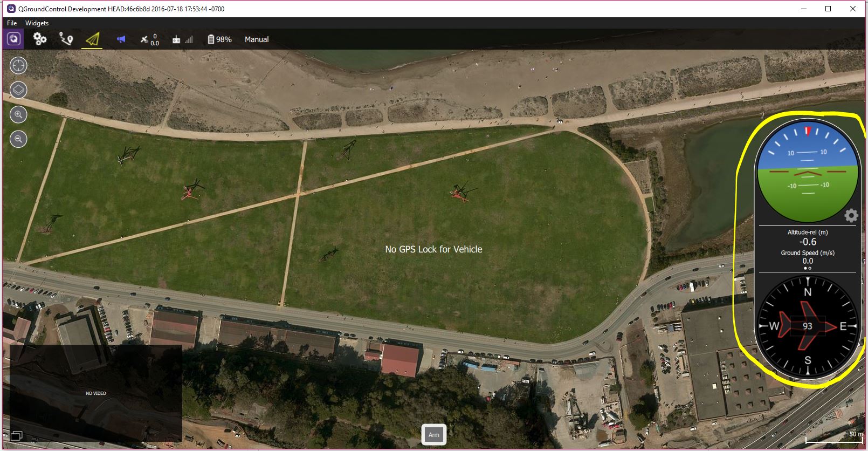
Task: Open the Manual flight mode dropdown
Action: [257, 39]
